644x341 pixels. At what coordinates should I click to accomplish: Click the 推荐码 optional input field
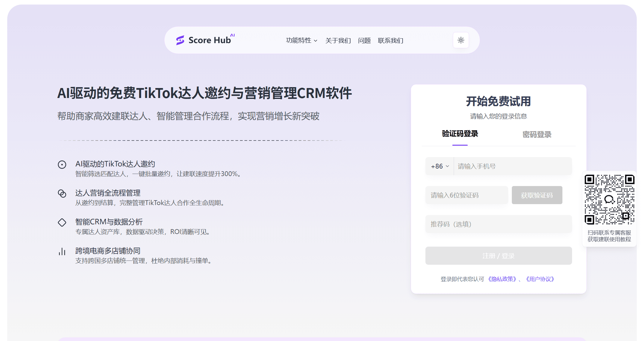(x=498, y=224)
